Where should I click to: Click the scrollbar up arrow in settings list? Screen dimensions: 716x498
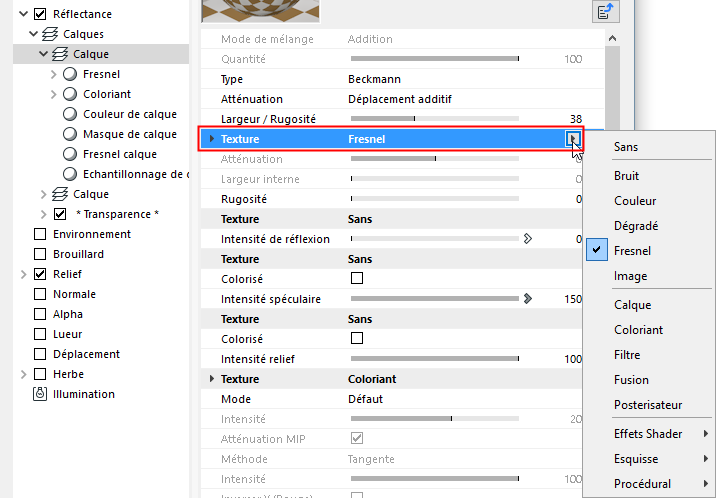tap(612, 38)
